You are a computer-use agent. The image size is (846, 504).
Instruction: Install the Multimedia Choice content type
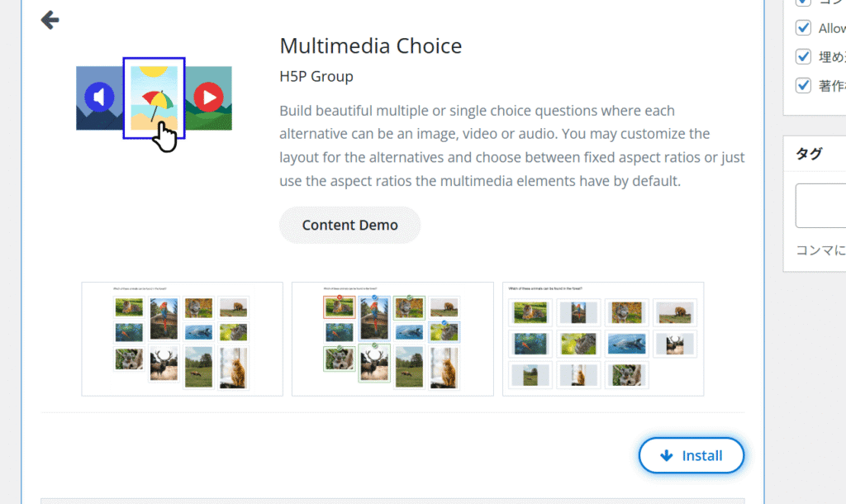692,456
